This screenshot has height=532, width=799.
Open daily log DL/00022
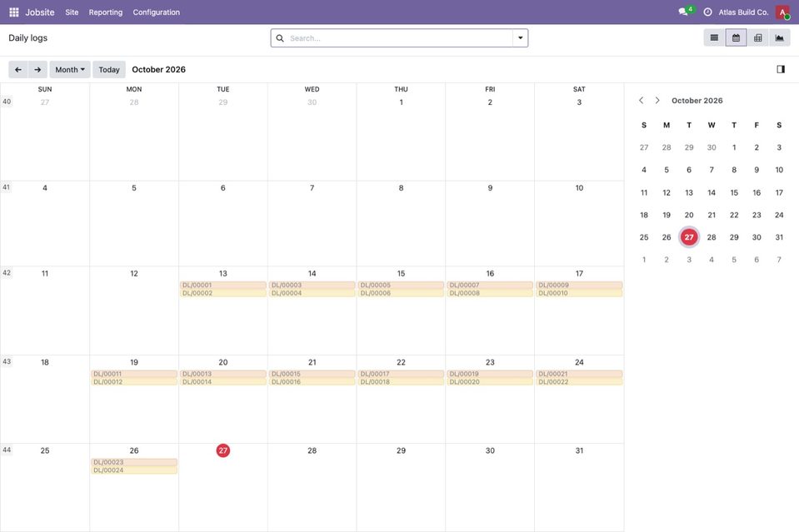(579, 382)
